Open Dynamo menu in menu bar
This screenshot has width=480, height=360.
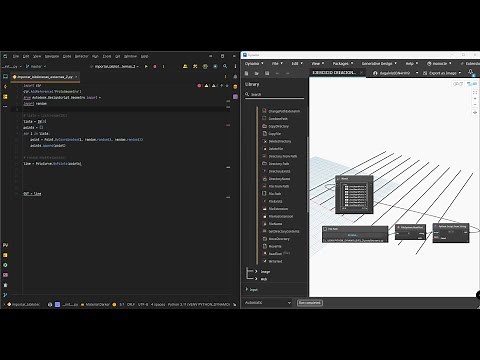click(254, 63)
